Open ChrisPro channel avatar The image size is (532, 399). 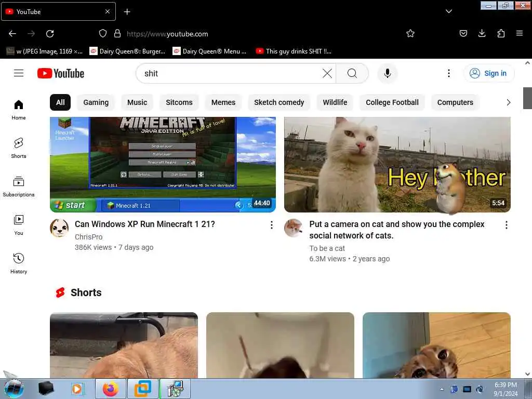point(59,228)
